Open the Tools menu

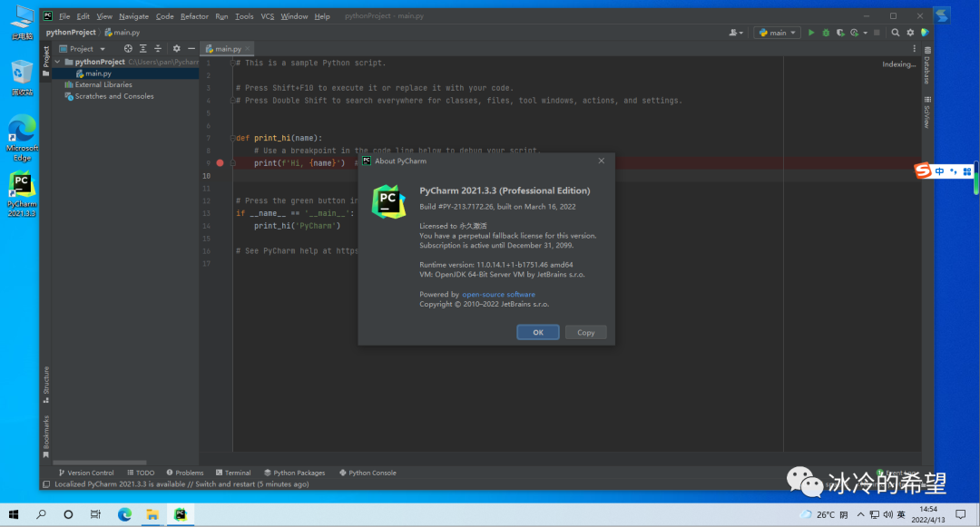244,16
